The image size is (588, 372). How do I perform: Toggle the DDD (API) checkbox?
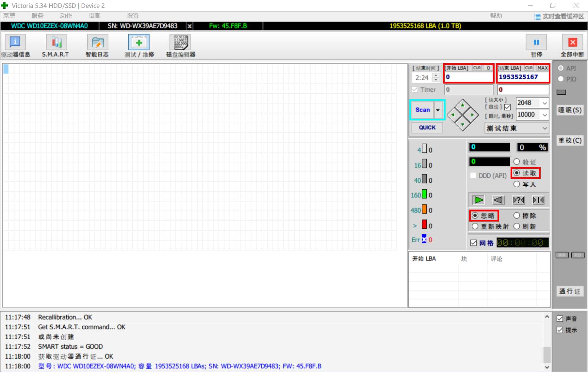[473, 176]
